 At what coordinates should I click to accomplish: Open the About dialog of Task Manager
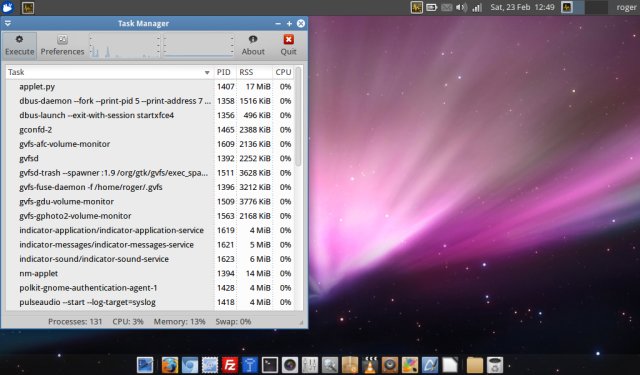coord(253,45)
